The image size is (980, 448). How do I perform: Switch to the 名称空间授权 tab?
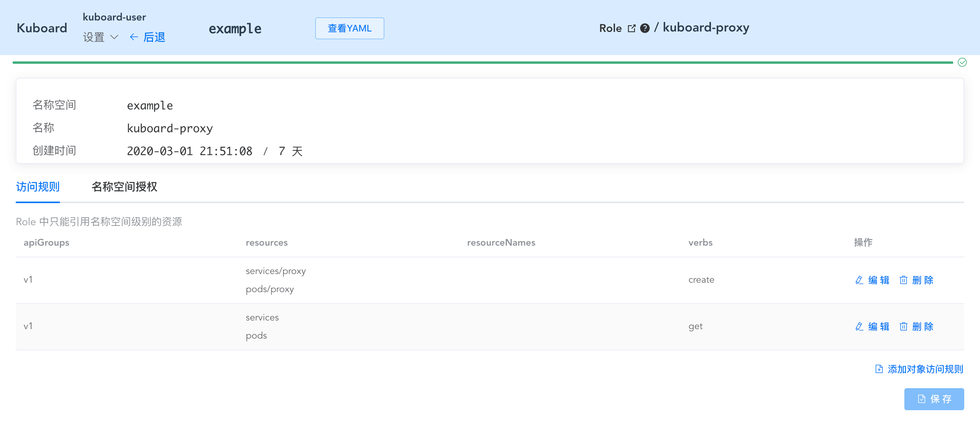(x=124, y=187)
